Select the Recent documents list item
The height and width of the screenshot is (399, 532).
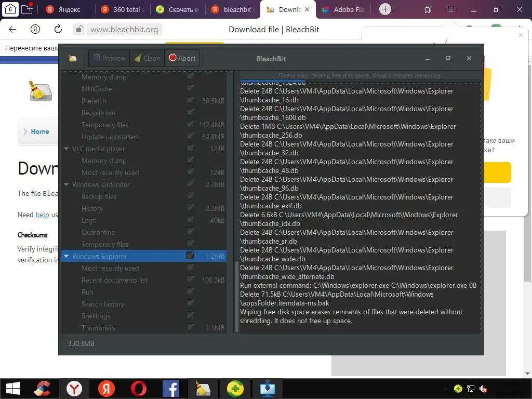[x=115, y=280]
